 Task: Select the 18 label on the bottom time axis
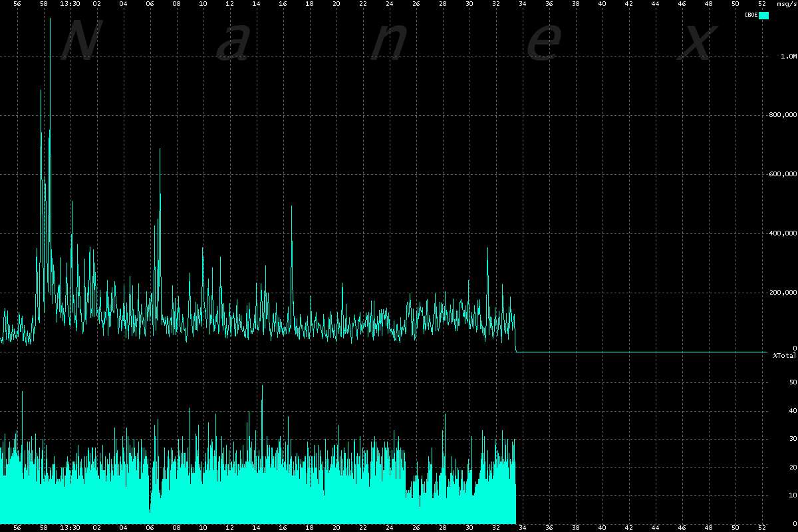pyautogui.click(x=310, y=528)
